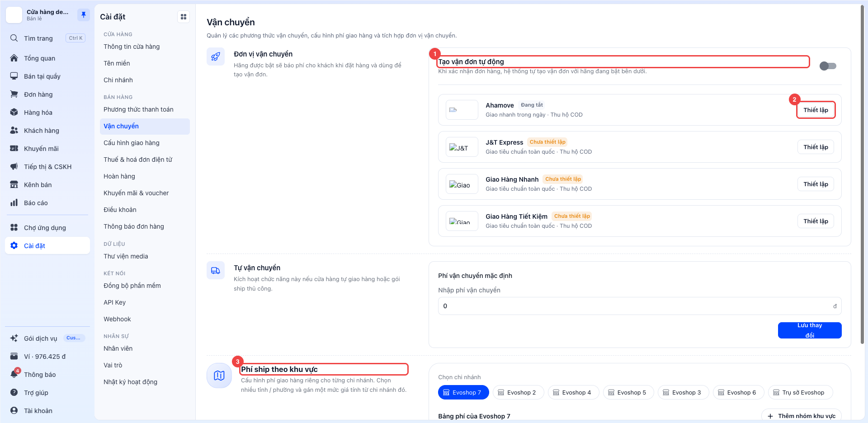
Task: Select Evoshop 2 branch chip
Action: (518, 392)
